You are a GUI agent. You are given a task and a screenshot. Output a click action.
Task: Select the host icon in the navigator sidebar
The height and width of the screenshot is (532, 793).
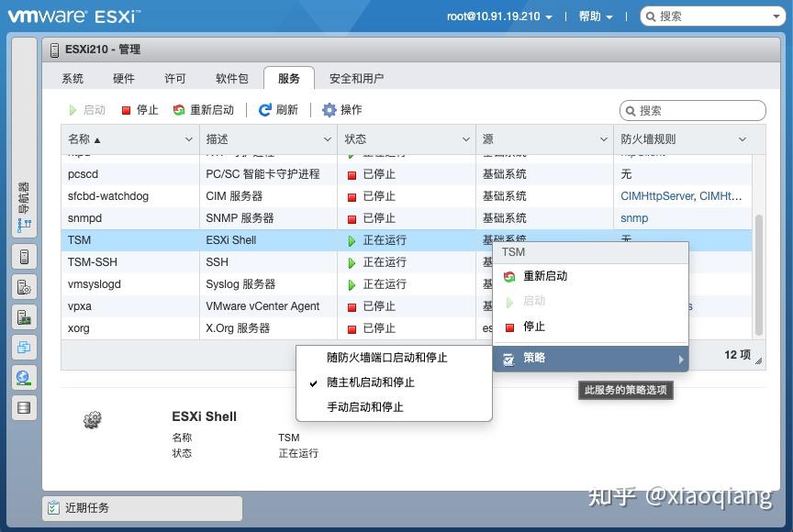point(24,255)
